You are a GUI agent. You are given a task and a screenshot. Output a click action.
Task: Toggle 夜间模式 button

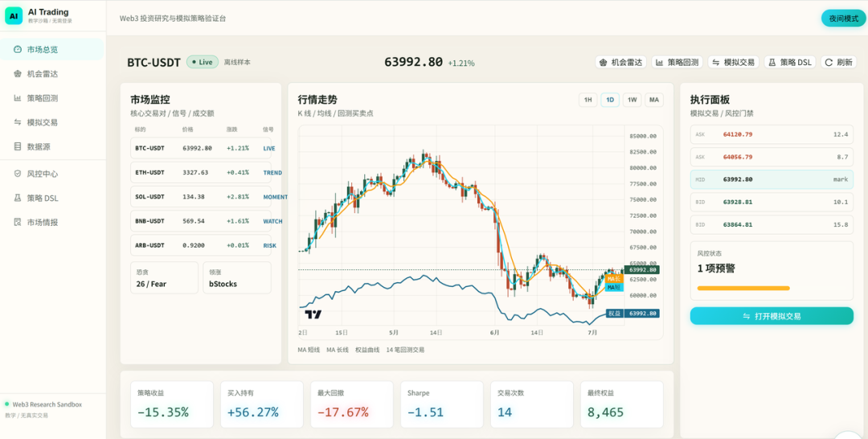tap(843, 18)
